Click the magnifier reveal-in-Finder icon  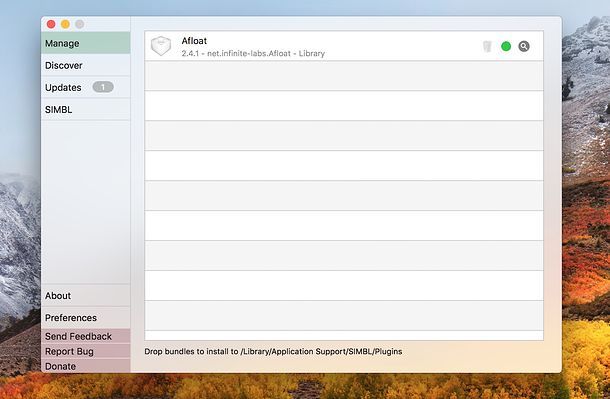click(524, 46)
